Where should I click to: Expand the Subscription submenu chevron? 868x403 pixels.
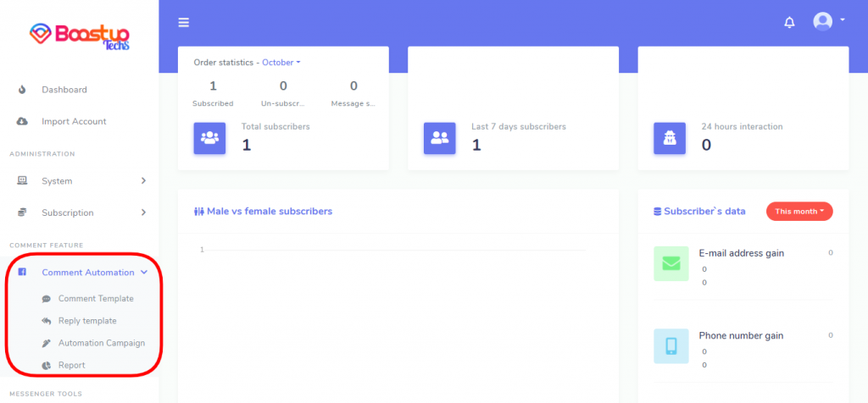[x=143, y=213]
